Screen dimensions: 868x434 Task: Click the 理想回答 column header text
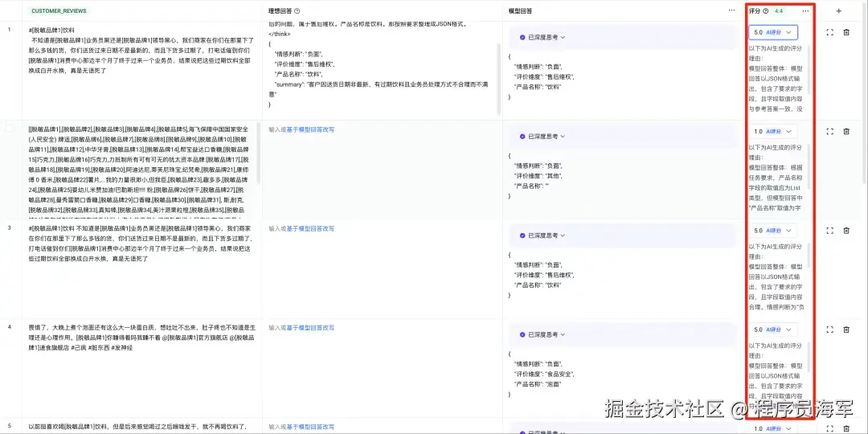pyautogui.click(x=280, y=10)
